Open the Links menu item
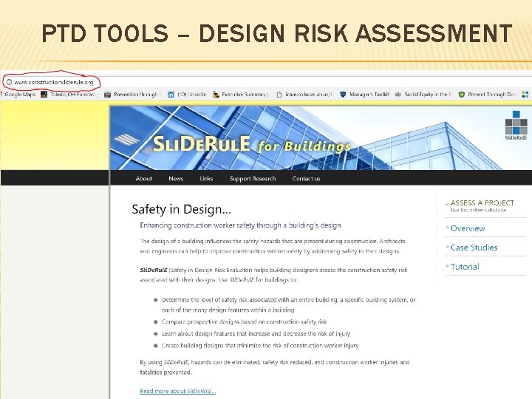The image size is (532, 399). (206, 179)
